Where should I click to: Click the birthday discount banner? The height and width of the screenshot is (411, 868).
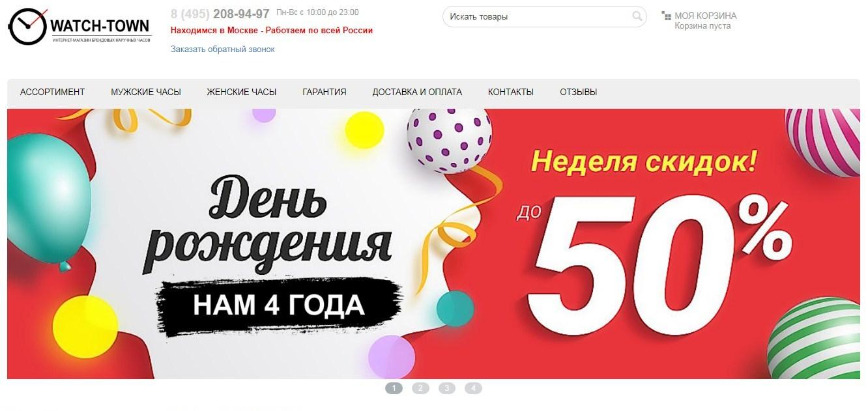coord(434,244)
